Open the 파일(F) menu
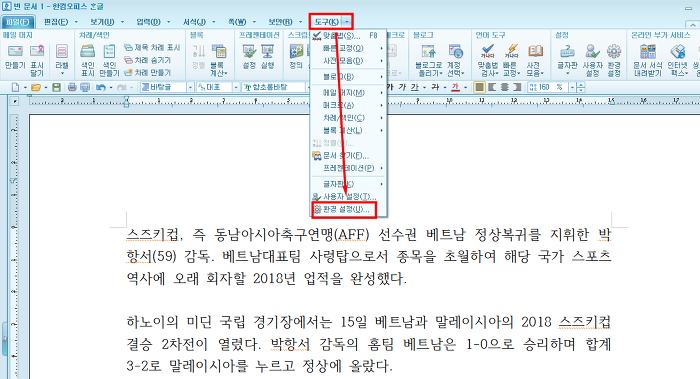The width and height of the screenshot is (700, 379). tap(17, 21)
